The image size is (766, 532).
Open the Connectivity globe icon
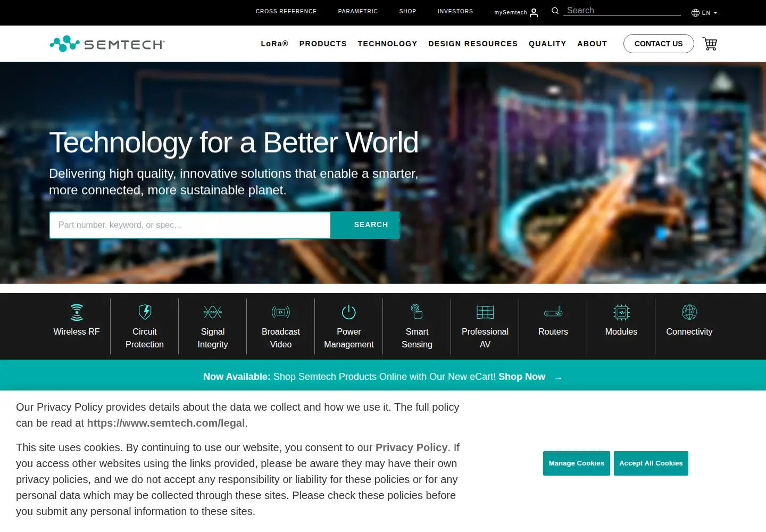[x=689, y=312]
